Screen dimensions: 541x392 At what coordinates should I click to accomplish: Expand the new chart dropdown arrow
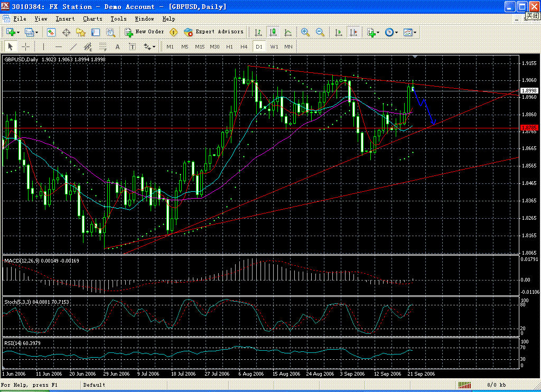tap(19, 32)
